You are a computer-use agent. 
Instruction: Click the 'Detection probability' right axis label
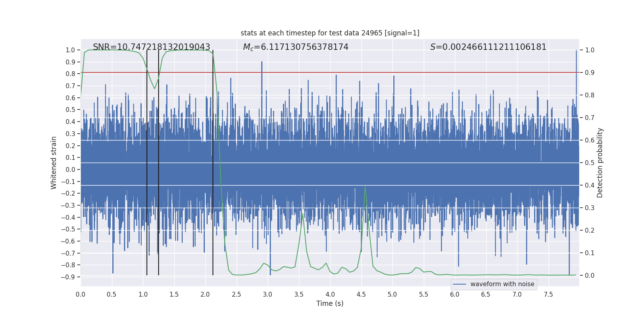click(x=600, y=163)
